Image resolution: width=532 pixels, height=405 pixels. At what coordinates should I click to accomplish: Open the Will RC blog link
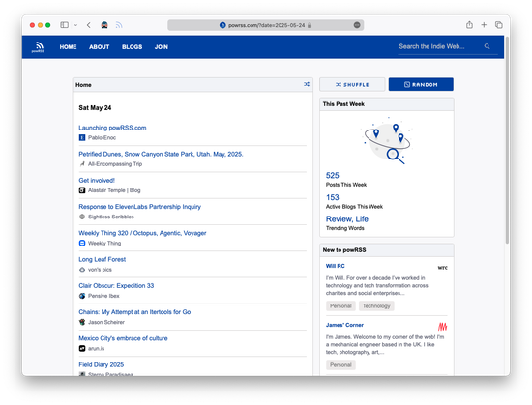336,266
